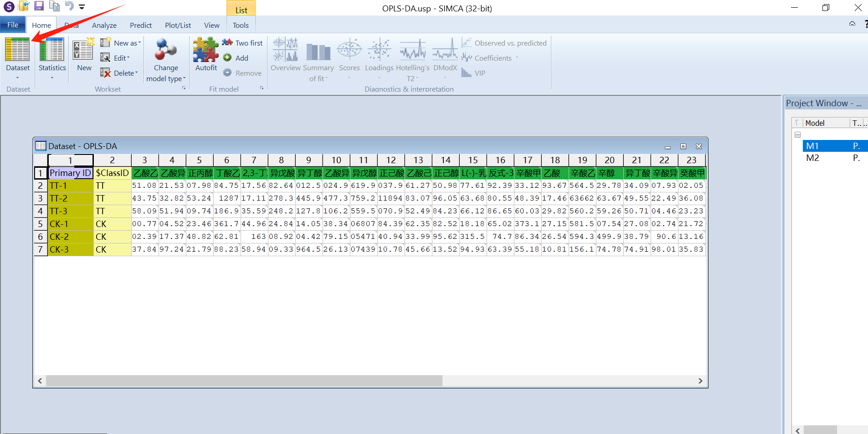Click the Dataset icon in the ribbon
The width and height of the screenshot is (868, 434).
point(17,50)
